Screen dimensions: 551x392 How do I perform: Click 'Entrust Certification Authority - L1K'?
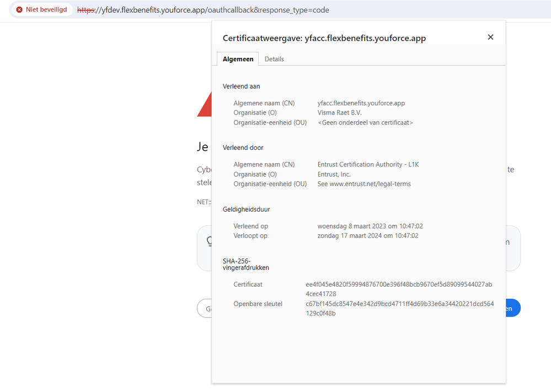click(x=368, y=164)
